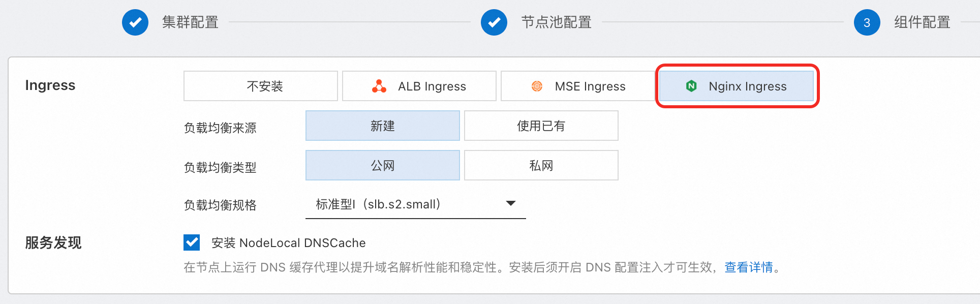Viewport: 980px width, 304px height.
Task: Click the 集群配置 step checkmark icon
Action: (x=135, y=22)
